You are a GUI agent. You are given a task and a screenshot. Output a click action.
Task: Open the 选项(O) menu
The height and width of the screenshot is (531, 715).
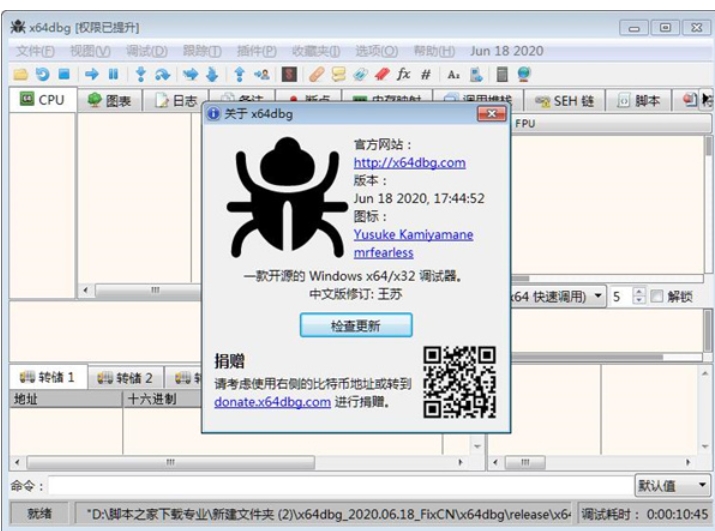[x=377, y=51]
